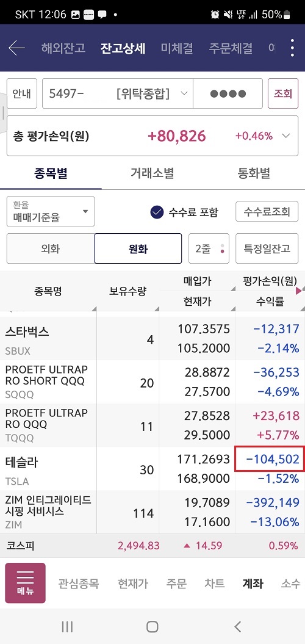Screen dimensions: 305x644
Task: Open 계좌 in bottom navigation
Action: click(253, 583)
